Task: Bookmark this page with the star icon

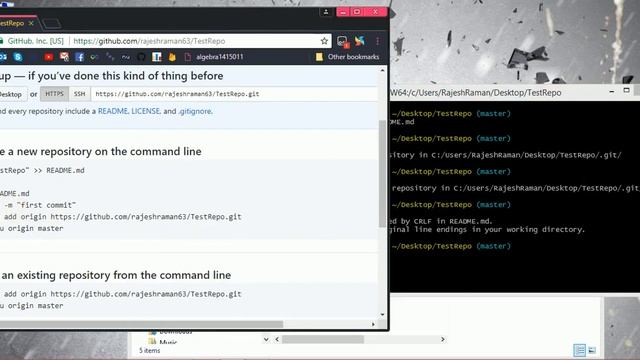Action: coord(324,41)
